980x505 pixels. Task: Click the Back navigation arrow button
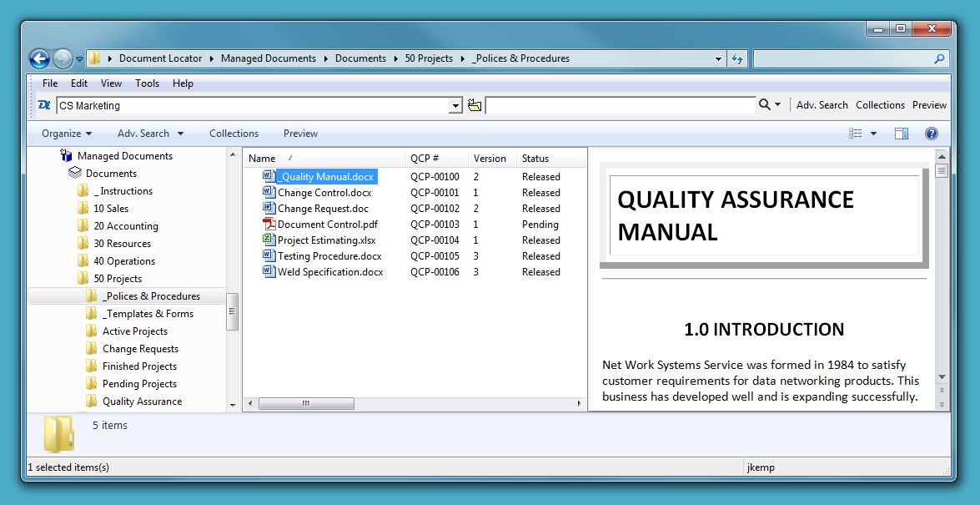coord(39,58)
